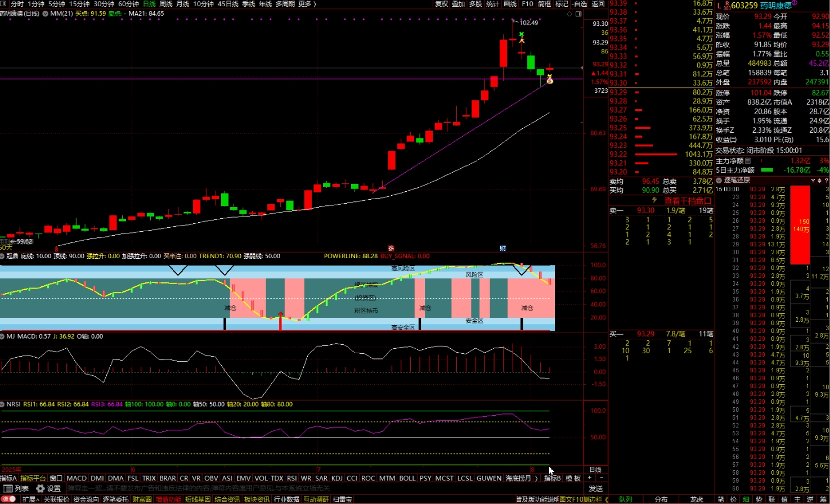Screen dimensions: 830x504
Task: Click the 叠加 overlay button
Action: 459,4
